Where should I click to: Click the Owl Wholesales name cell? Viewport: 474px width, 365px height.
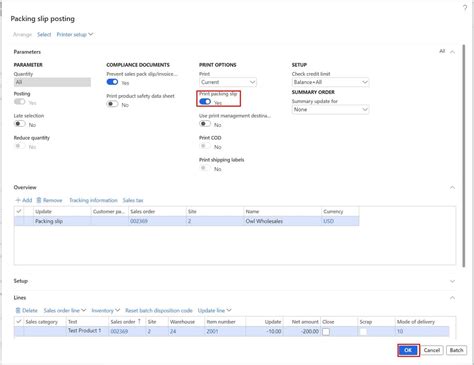point(282,221)
